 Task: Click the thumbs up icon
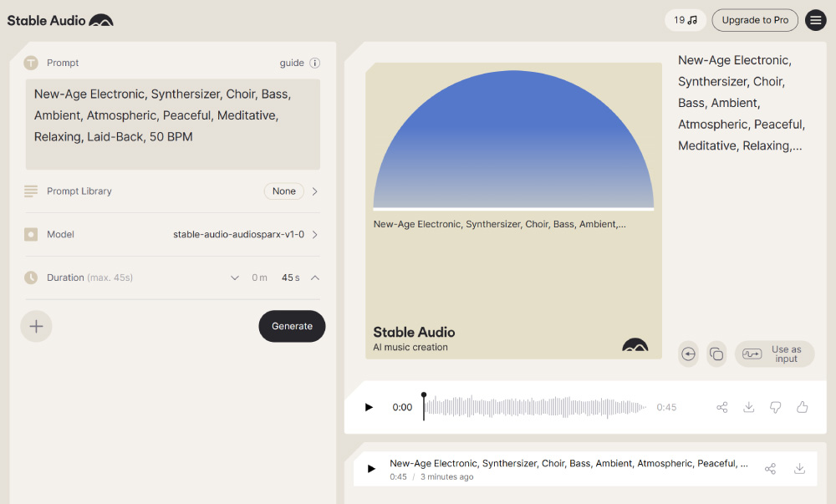pyautogui.click(x=803, y=407)
